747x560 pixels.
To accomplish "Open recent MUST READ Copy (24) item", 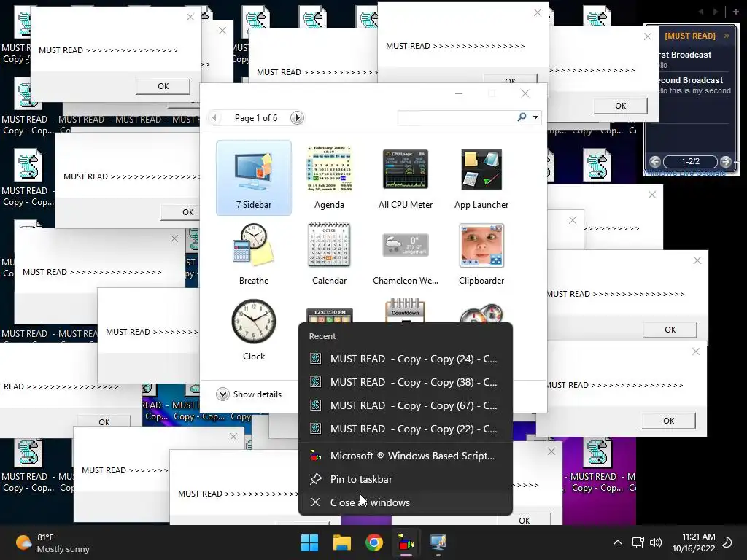I will (x=406, y=359).
